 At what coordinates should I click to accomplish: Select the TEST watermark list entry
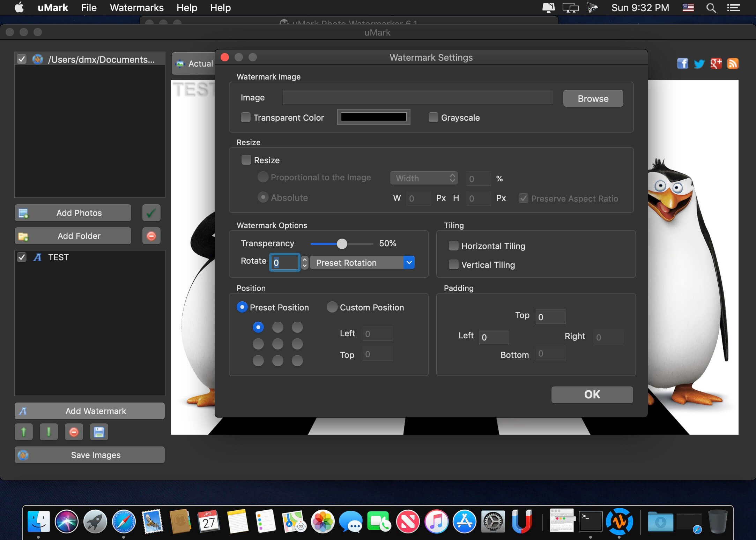point(90,257)
